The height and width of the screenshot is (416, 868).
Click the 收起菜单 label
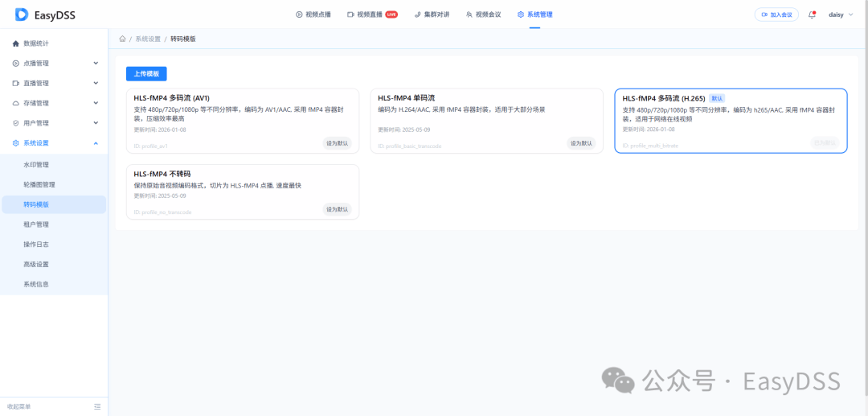click(18, 406)
